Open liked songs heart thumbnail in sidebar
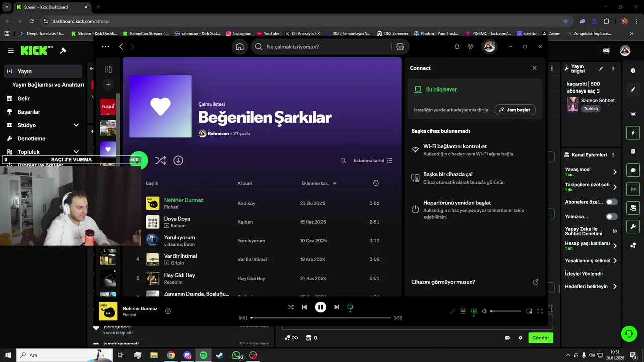The image size is (644, 362). pyautogui.click(x=108, y=149)
